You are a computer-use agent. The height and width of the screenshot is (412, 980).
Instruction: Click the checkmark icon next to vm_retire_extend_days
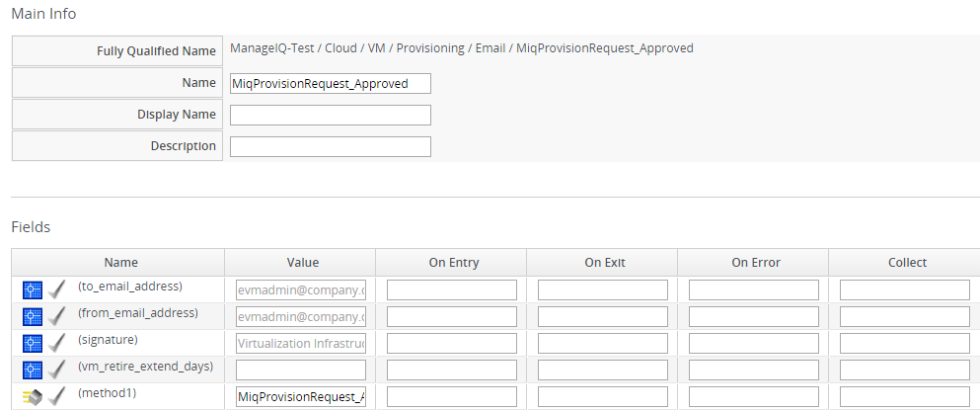tap(57, 371)
